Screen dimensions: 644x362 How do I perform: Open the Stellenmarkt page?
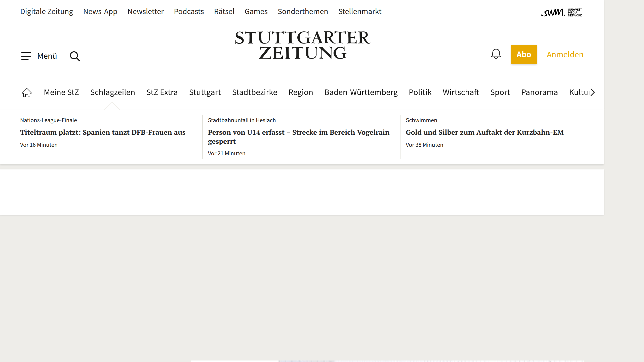(x=360, y=11)
